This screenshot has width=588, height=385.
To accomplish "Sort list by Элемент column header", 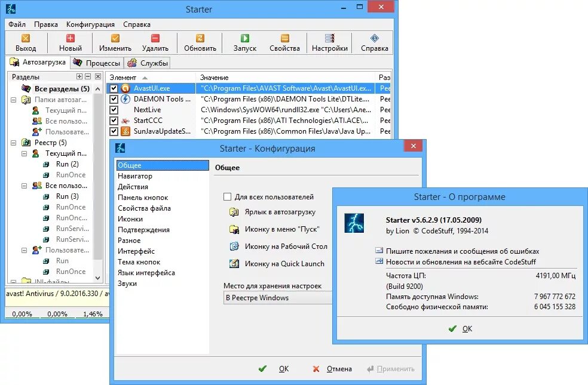I will [x=151, y=78].
